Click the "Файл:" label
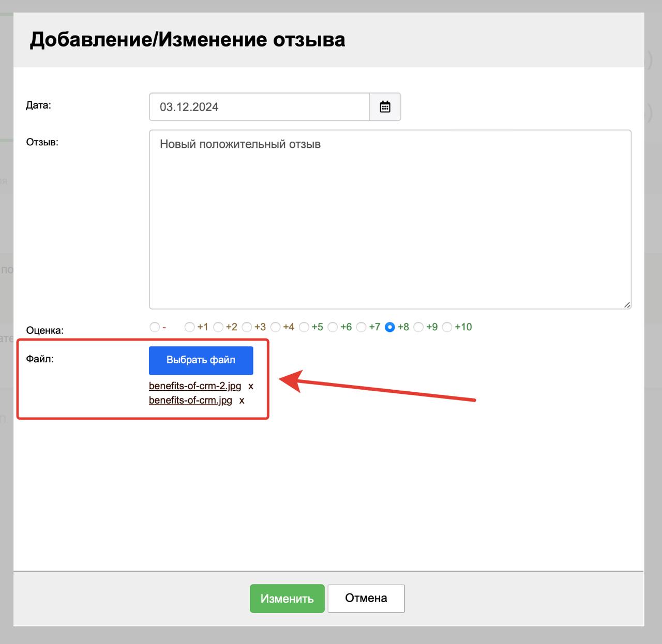 pos(40,359)
